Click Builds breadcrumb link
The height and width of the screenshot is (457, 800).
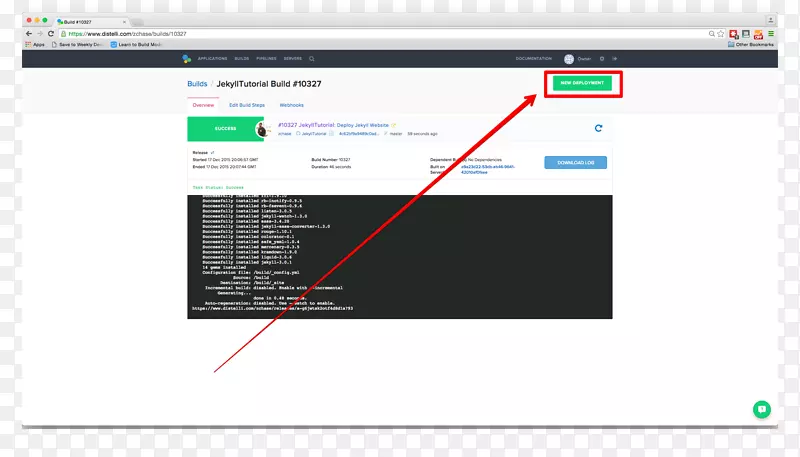point(197,84)
